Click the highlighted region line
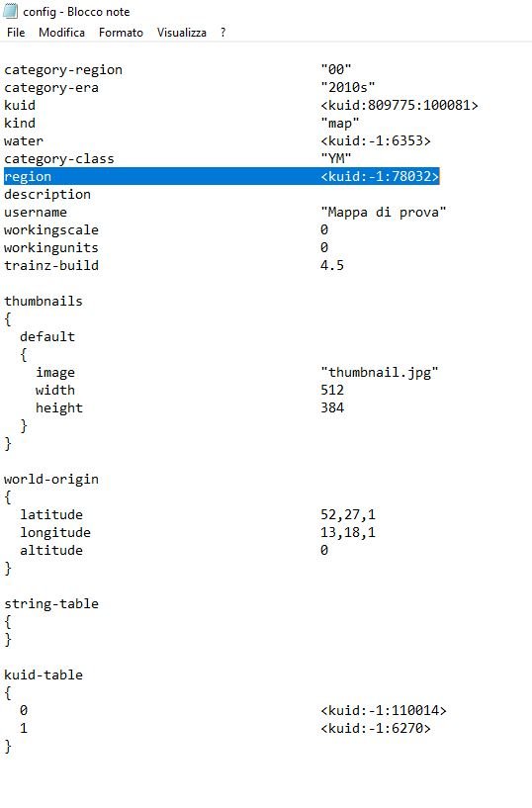532x808 pixels. pos(222,176)
